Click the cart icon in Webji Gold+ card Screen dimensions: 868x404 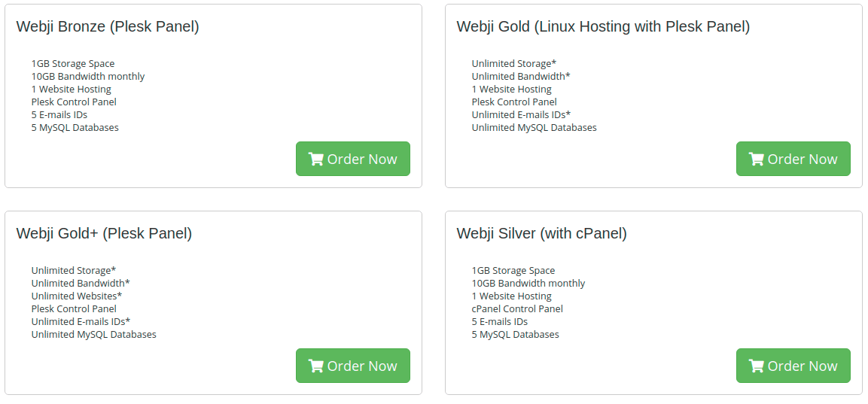click(316, 366)
